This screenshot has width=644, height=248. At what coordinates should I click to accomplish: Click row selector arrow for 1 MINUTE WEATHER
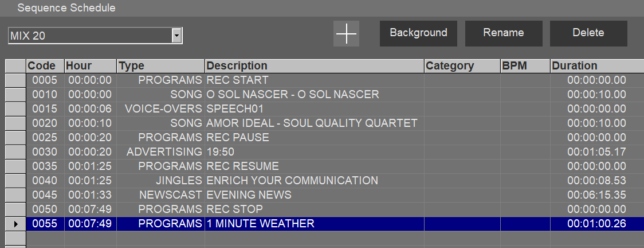15,224
